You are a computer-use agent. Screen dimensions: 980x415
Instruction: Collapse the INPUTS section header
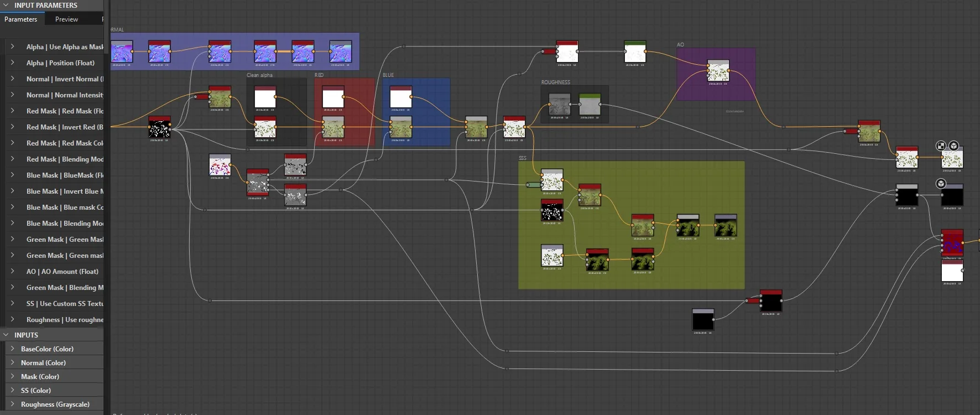(6, 335)
